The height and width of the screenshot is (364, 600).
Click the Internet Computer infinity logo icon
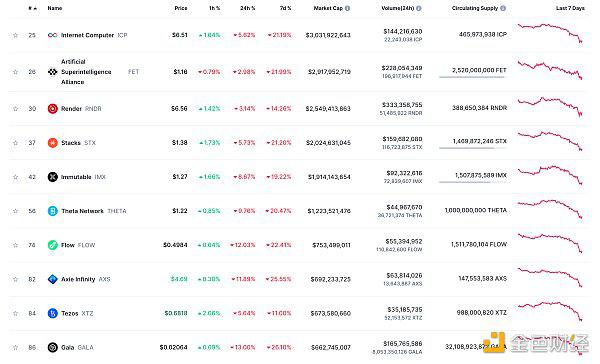click(52, 35)
